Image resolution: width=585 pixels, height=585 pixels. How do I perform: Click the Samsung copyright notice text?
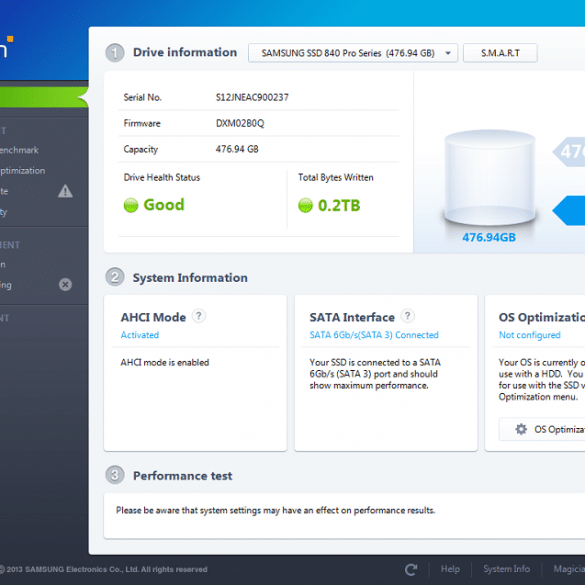(103, 569)
